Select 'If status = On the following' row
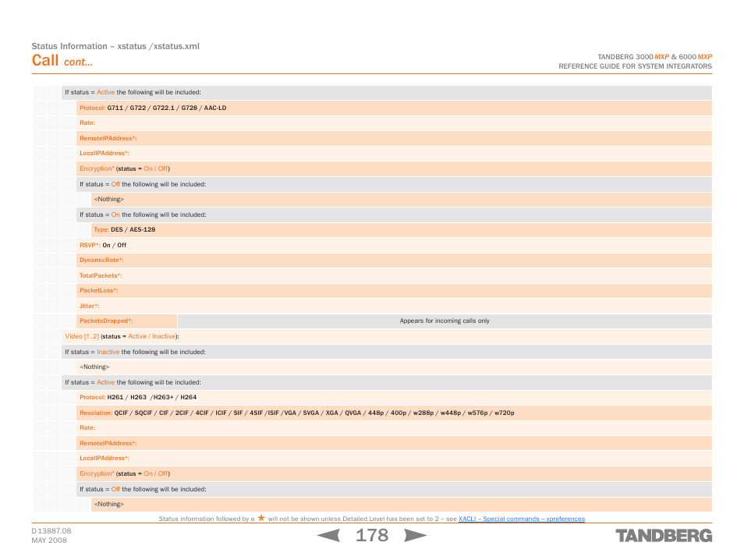744x560 pixels. coord(394,214)
